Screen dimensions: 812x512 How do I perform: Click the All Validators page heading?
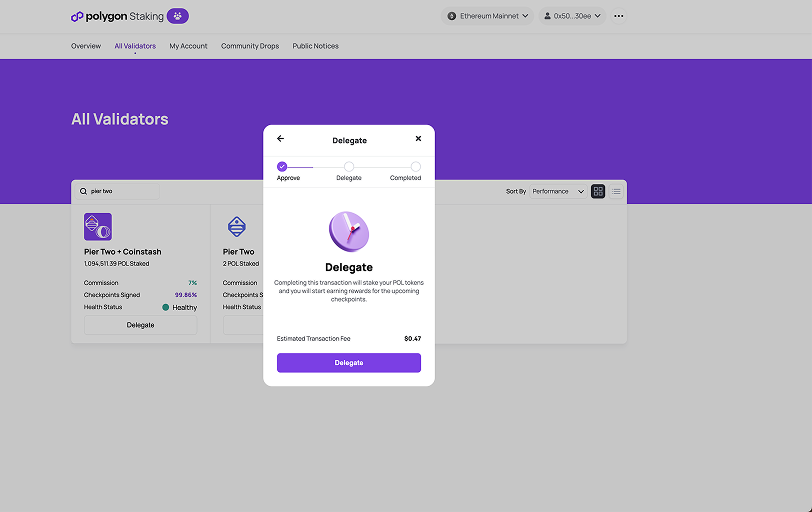120,120
